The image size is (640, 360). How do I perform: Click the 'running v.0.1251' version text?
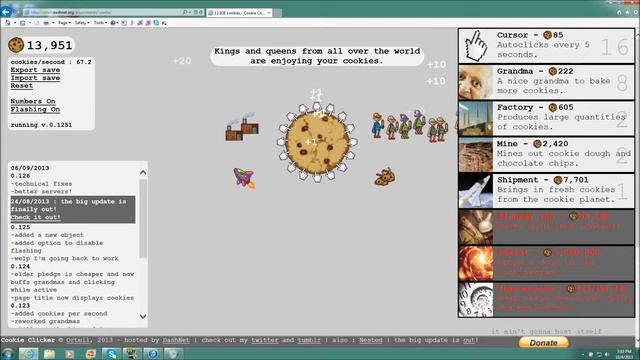[41, 125]
